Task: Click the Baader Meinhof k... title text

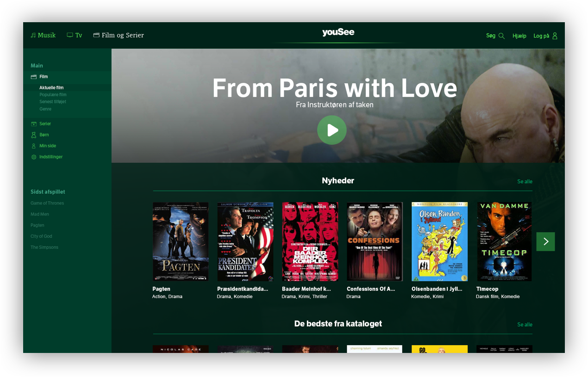Action: (307, 289)
